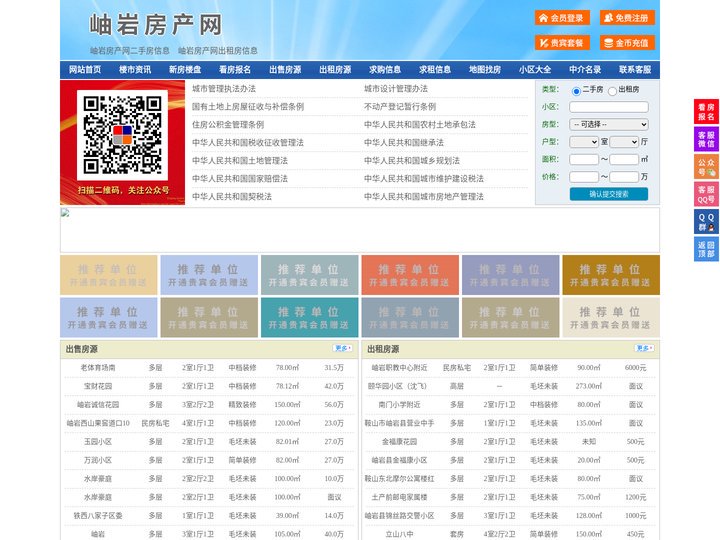Open 住房公积金管理条例 link
The width and height of the screenshot is (720, 540).
click(x=228, y=124)
